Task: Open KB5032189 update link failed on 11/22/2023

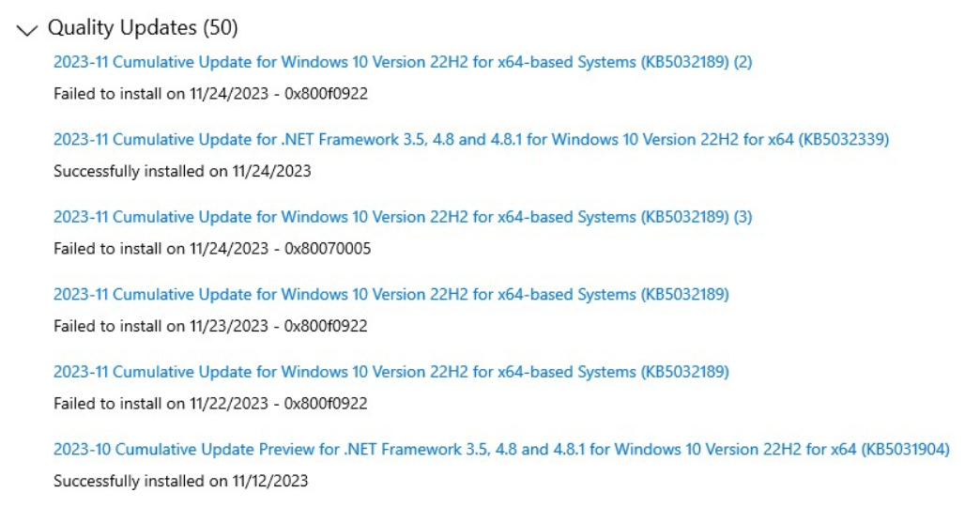Action: click(390, 372)
